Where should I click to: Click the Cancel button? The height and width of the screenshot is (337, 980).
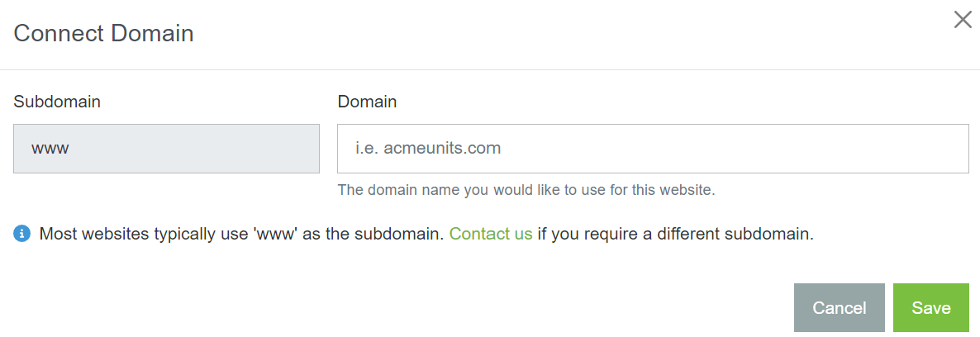839,307
